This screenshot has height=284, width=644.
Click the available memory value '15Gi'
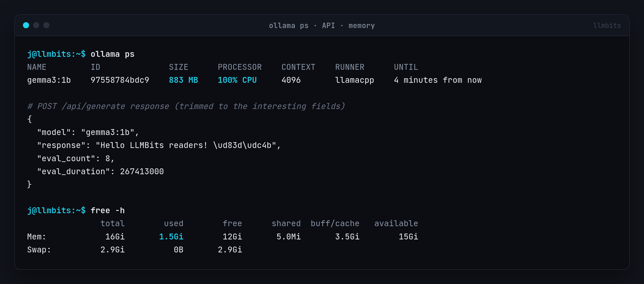(408, 237)
